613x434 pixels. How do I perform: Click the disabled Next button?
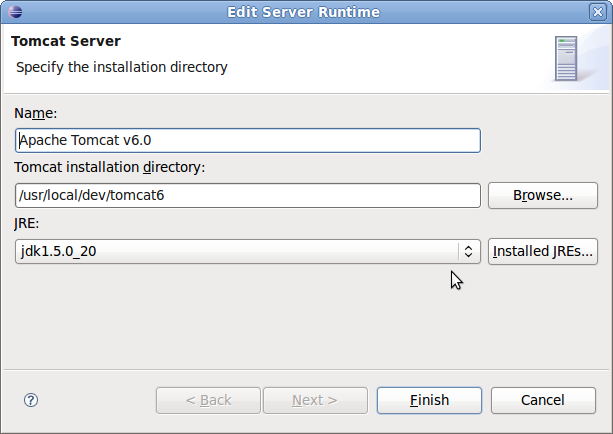[315, 400]
